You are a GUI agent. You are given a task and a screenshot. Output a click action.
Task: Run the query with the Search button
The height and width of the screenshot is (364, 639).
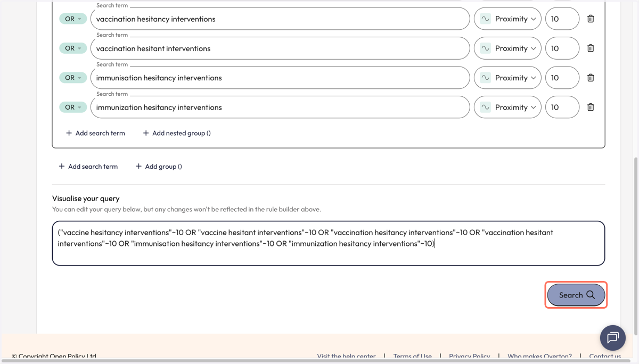[576, 295]
